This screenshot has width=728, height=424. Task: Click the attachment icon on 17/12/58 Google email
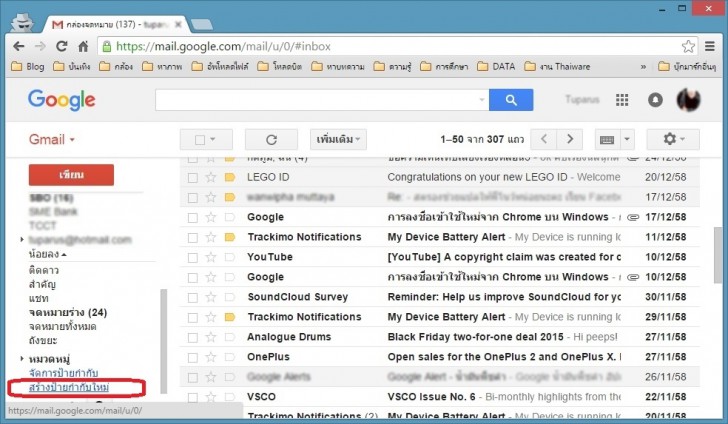[632, 217]
